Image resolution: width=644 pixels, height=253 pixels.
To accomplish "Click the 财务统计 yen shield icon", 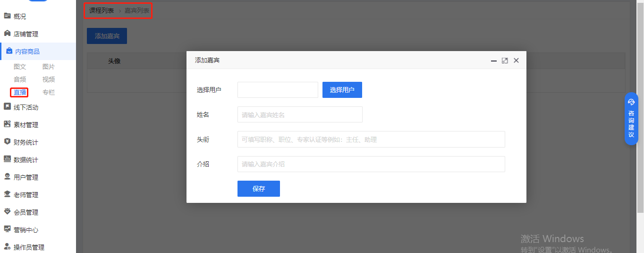I will click(x=7, y=142).
